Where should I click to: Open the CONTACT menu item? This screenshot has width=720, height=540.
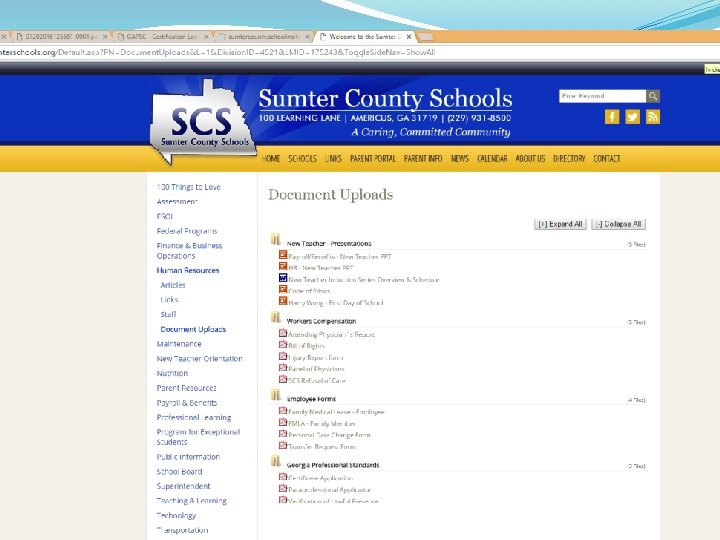click(x=607, y=158)
